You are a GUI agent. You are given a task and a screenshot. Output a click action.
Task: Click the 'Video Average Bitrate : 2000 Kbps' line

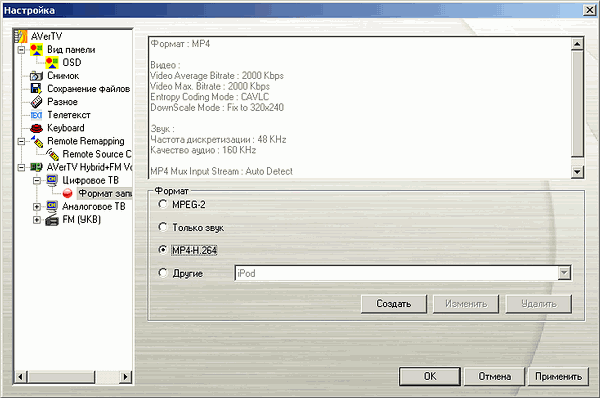pyautogui.click(x=217, y=76)
